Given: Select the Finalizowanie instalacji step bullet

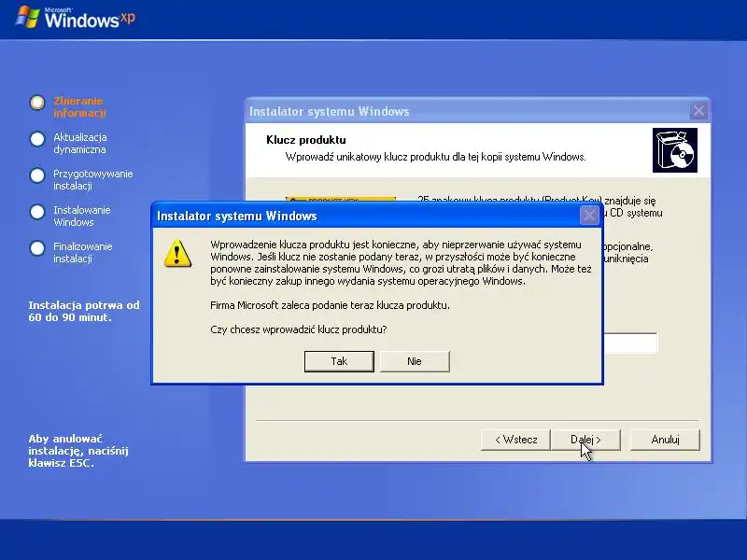Looking at the screenshot, I should [x=37, y=248].
